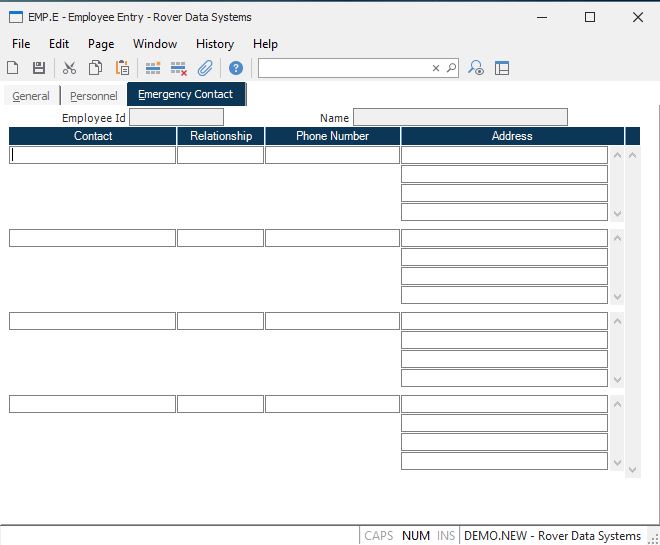Click the New record icon
Viewport: 660px width, 545px height.
(x=13, y=68)
